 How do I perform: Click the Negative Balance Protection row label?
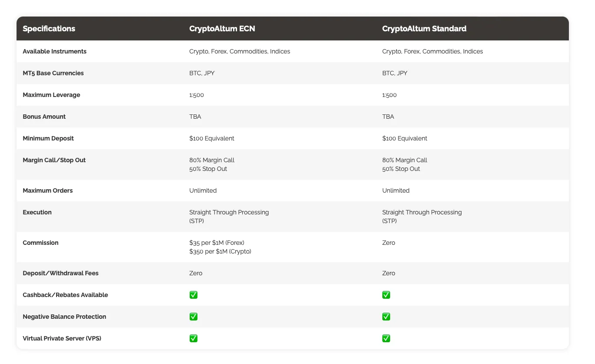[x=64, y=317]
